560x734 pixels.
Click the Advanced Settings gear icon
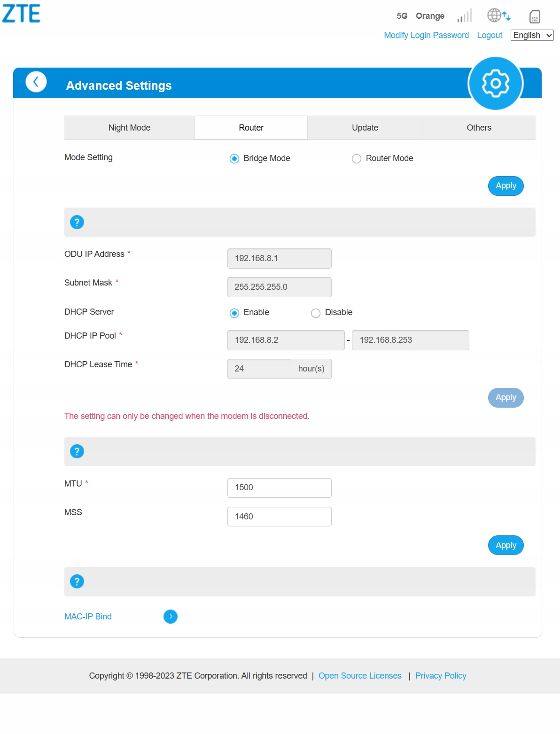tap(496, 84)
